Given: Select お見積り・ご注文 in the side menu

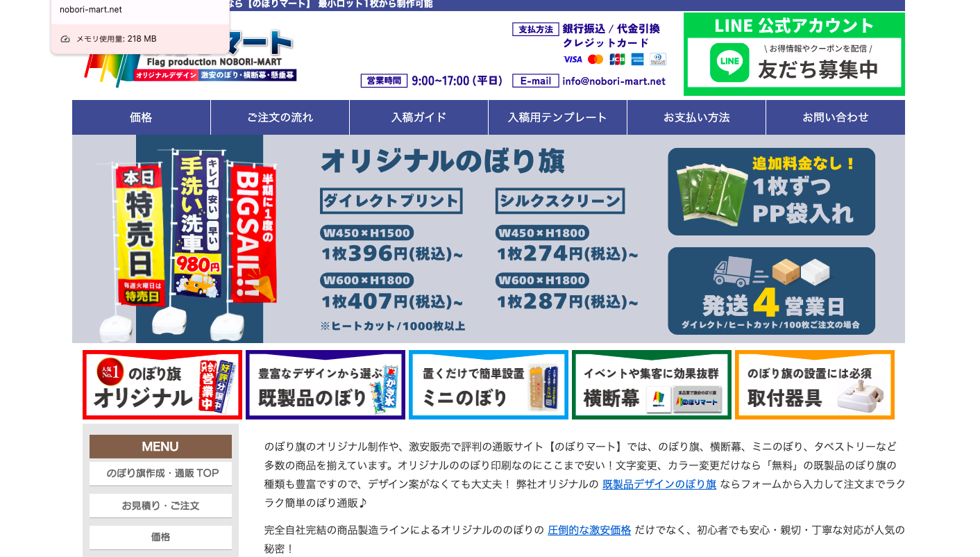Looking at the screenshot, I should (x=160, y=506).
